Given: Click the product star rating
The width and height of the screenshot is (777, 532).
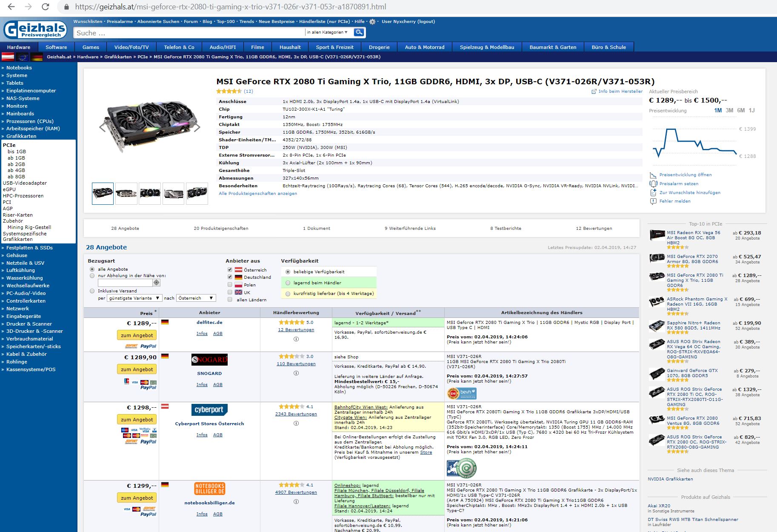Looking at the screenshot, I should point(229,91).
